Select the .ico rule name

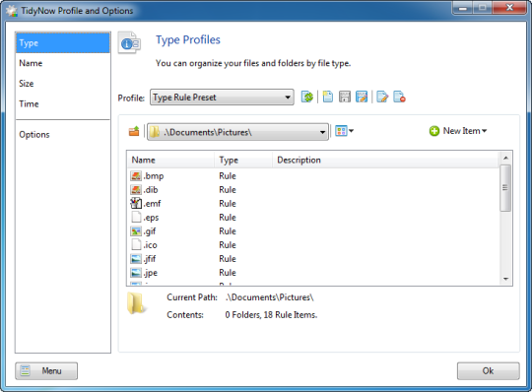[151, 245]
